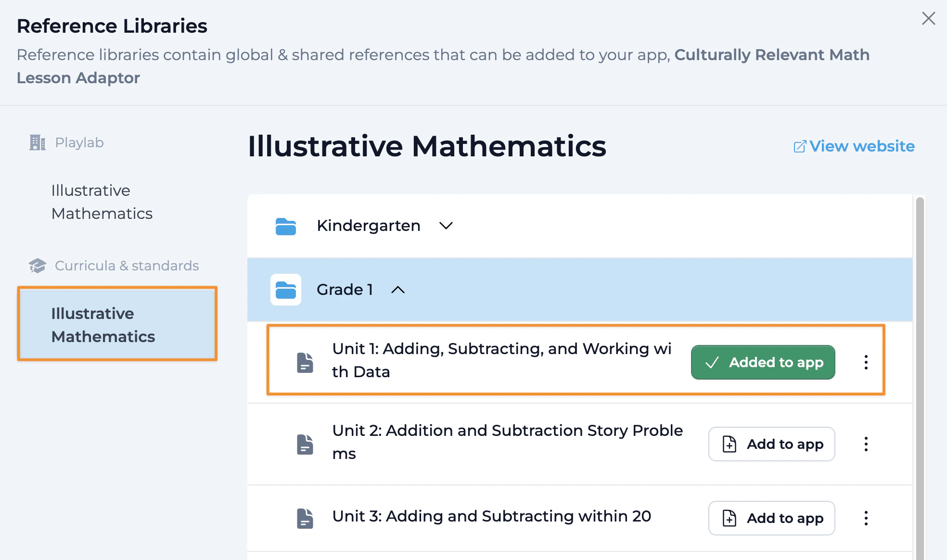The height and width of the screenshot is (560, 947).
Task: Click the Curricula & standards graduation cap icon
Action: [x=38, y=266]
